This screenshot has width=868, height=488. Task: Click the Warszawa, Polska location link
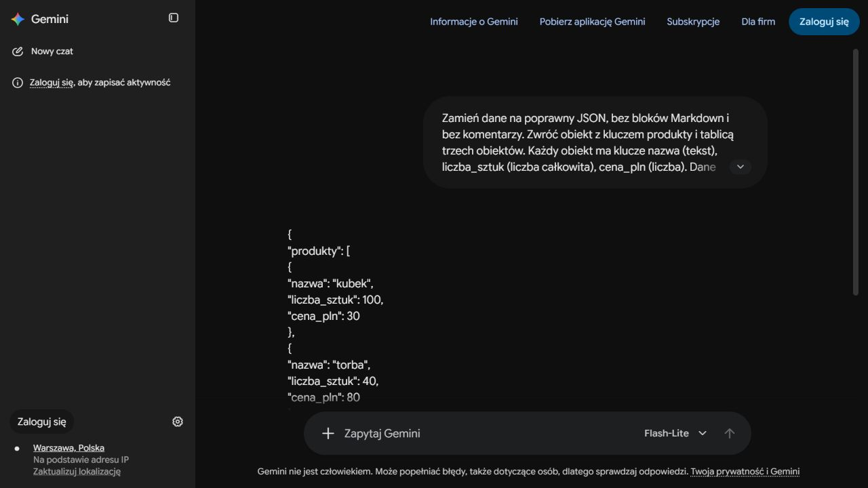click(68, 448)
